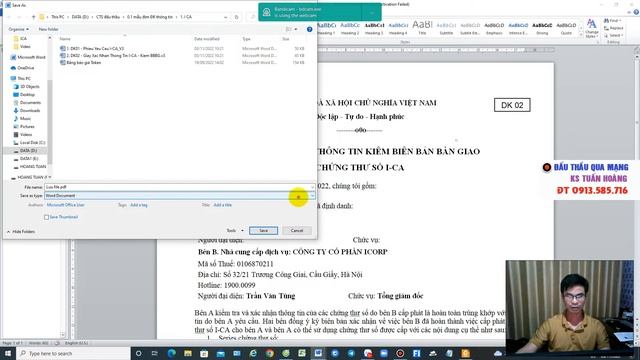
Task: Click Replace in Word Editing group
Action: point(614,28)
